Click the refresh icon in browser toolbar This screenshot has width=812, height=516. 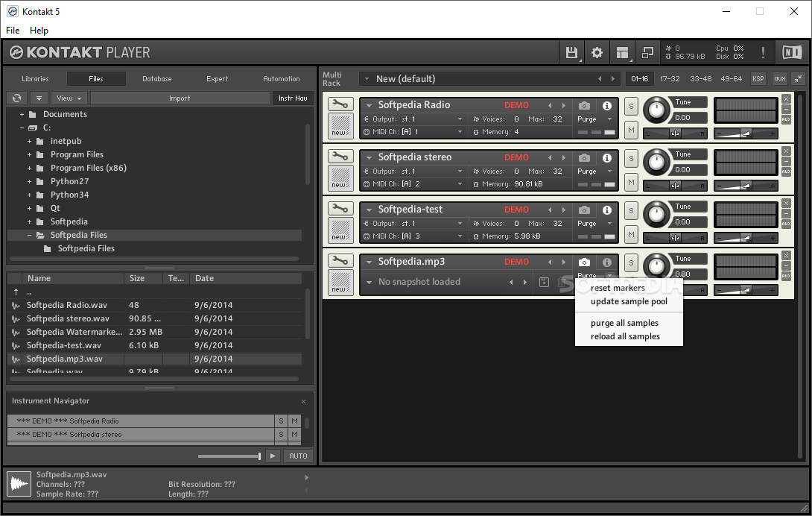coord(17,98)
